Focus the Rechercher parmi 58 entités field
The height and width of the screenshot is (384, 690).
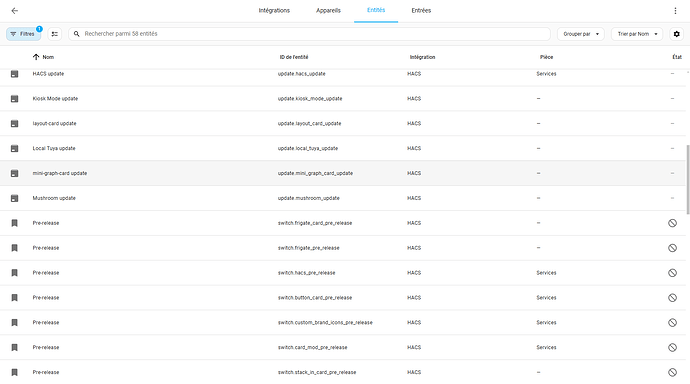(309, 34)
